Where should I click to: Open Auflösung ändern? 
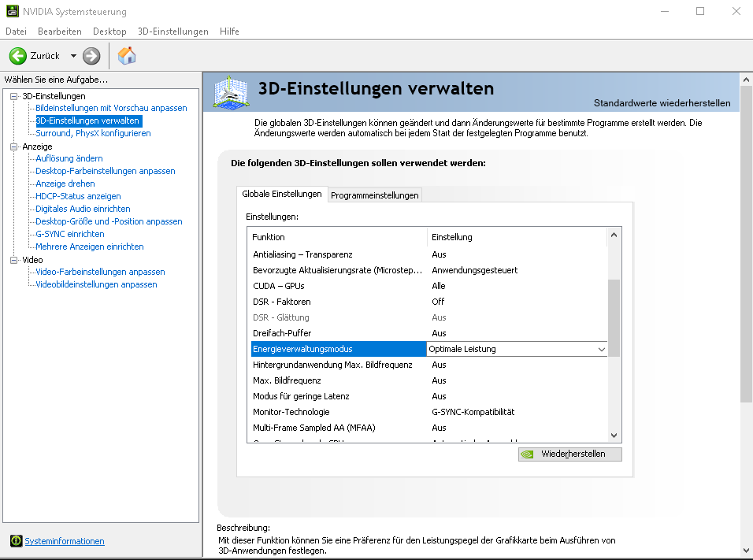click(69, 158)
